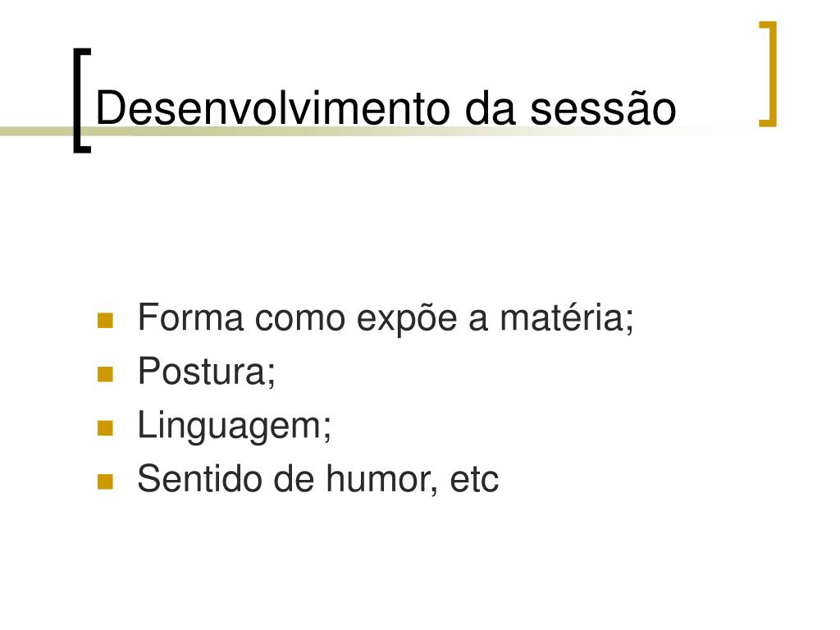Click the word 'de' in last bullet
The height and width of the screenshot is (630, 840).
pos(294,478)
